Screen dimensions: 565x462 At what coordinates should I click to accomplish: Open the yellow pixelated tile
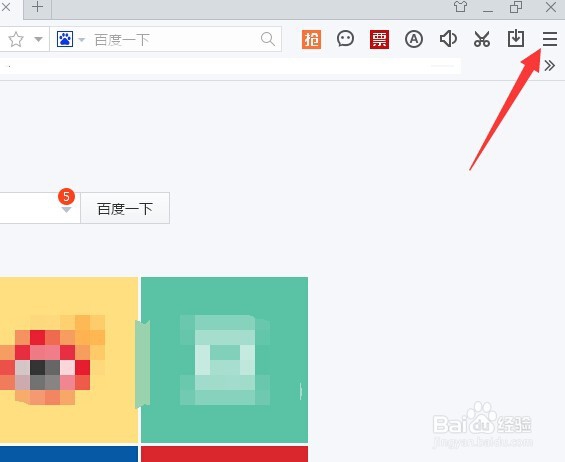[x=68, y=360]
